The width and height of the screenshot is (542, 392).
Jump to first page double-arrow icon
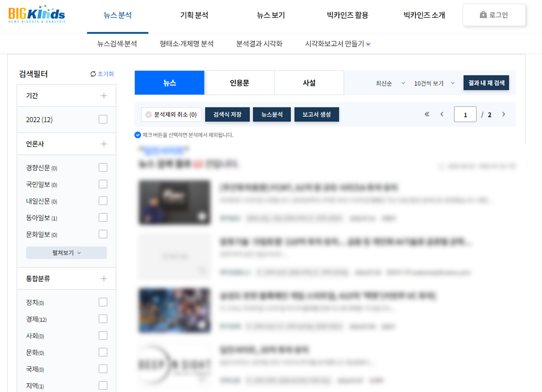pyautogui.click(x=427, y=114)
